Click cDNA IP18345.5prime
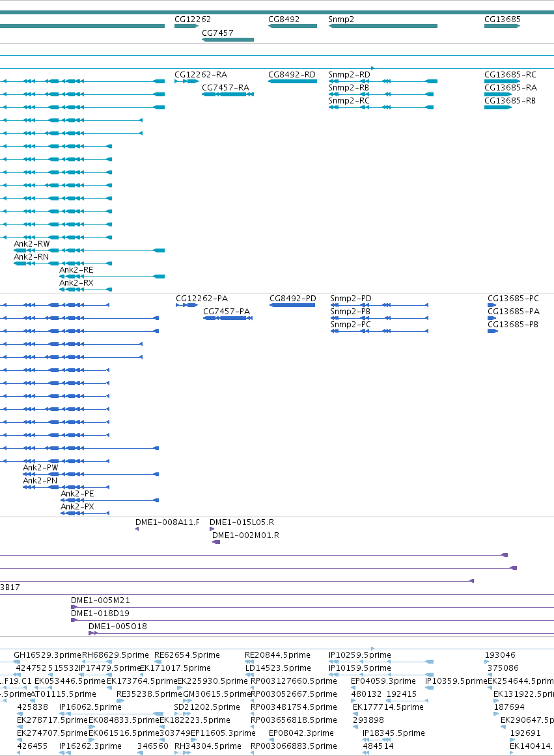This screenshot has height=756, width=554. click(x=394, y=733)
